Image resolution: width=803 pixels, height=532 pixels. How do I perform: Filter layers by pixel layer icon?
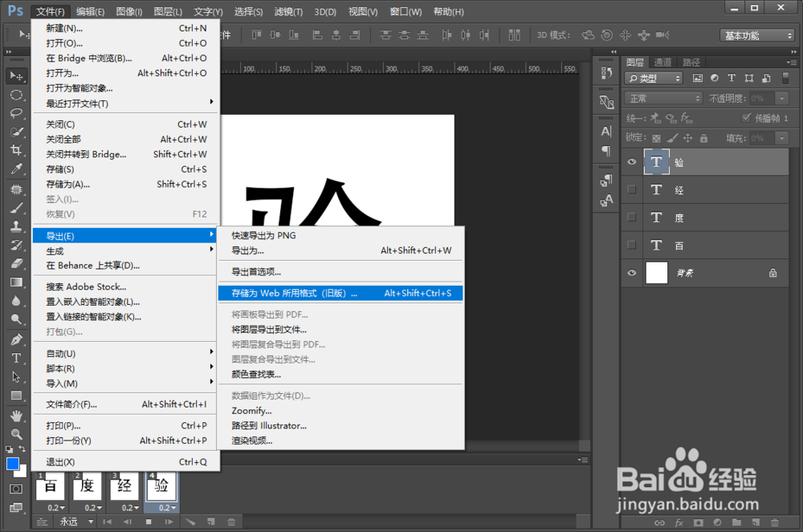tap(698, 79)
